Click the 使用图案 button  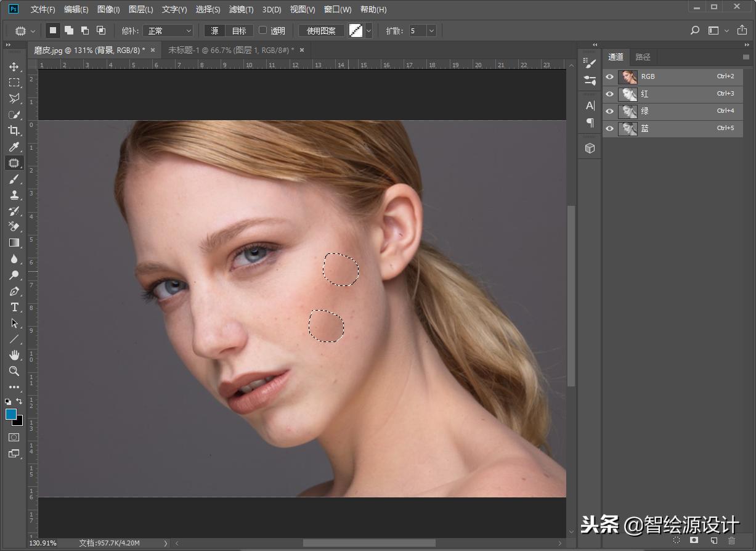321,31
